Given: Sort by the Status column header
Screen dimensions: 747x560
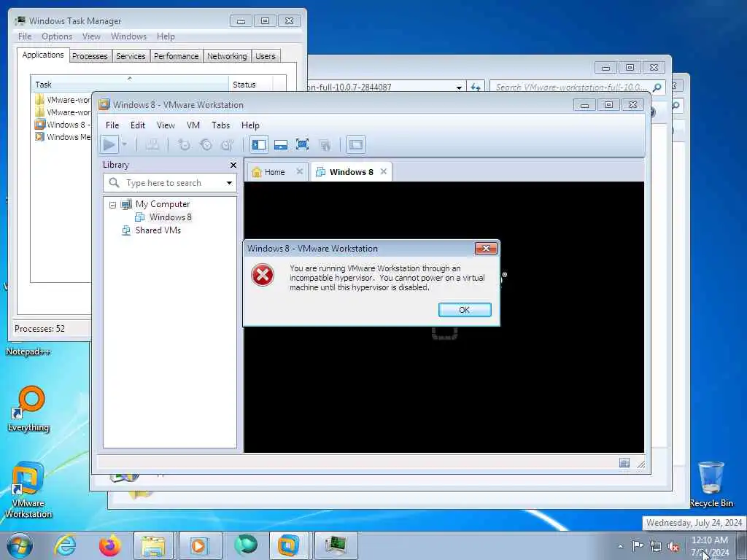Looking at the screenshot, I should pos(251,85).
